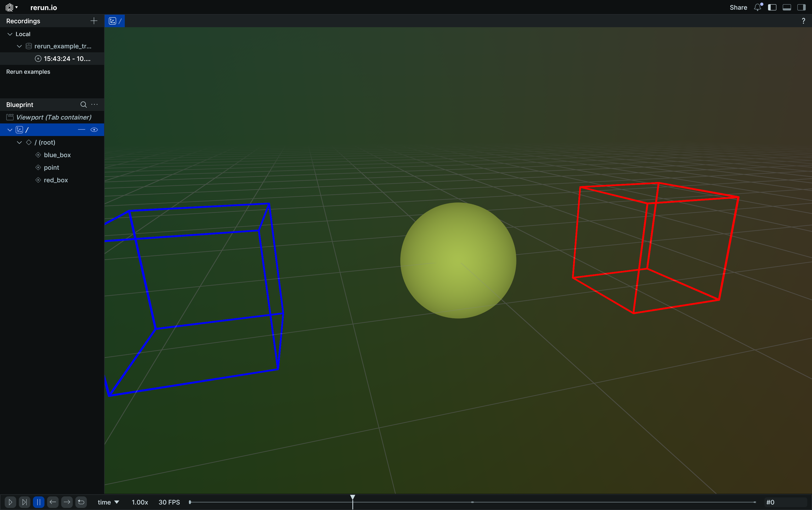The width and height of the screenshot is (812, 510).
Task: Collapse the Local recordings group
Action: click(10, 34)
